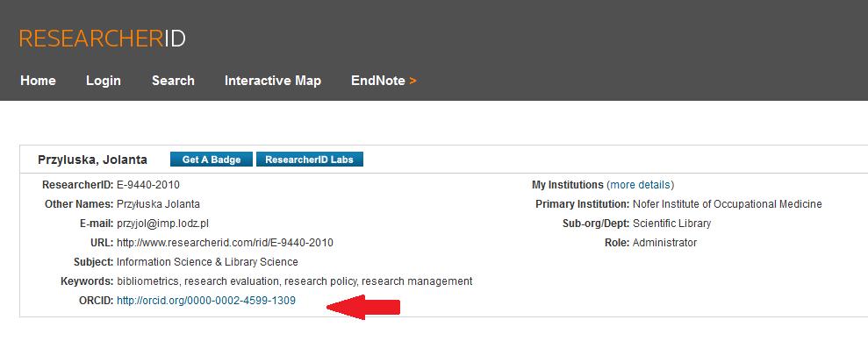Click the researcherid.com profile URL text

pos(226,243)
